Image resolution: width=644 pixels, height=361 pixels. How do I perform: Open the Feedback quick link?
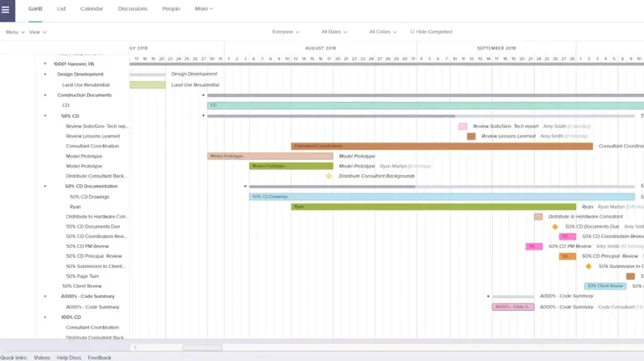pyautogui.click(x=100, y=358)
